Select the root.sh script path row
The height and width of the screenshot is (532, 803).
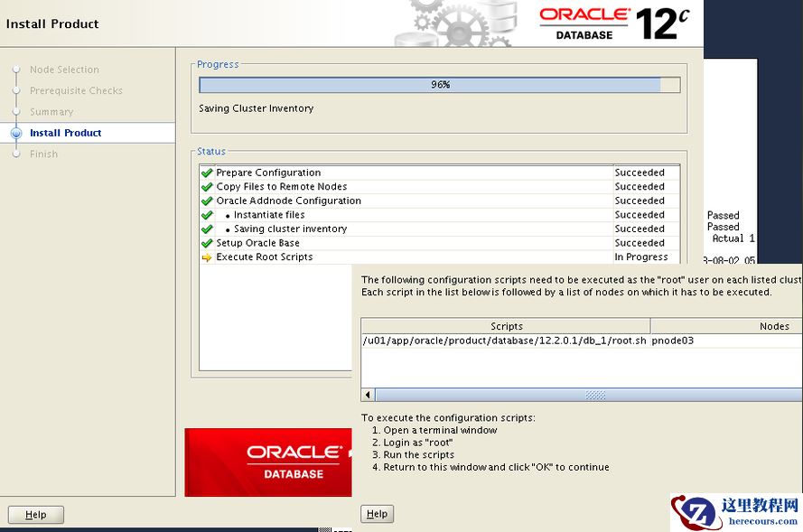pyautogui.click(x=505, y=341)
